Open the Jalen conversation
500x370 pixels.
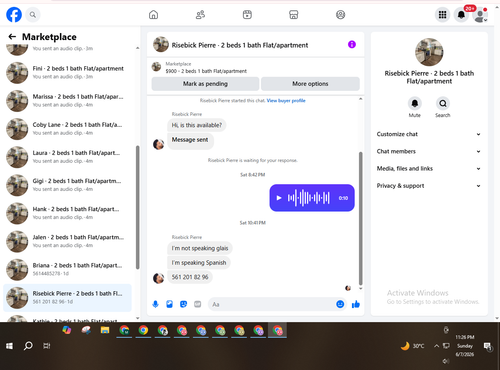pos(68,241)
